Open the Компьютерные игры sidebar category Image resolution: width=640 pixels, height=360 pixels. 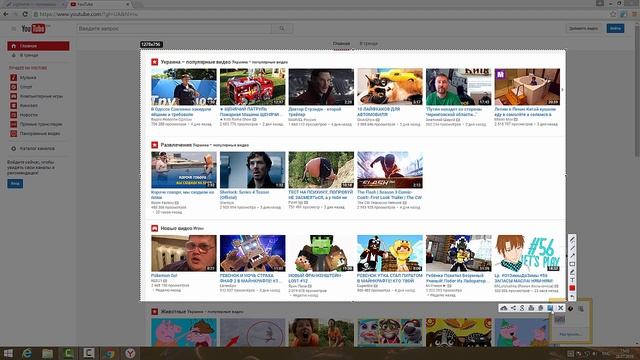pyautogui.click(x=37, y=96)
